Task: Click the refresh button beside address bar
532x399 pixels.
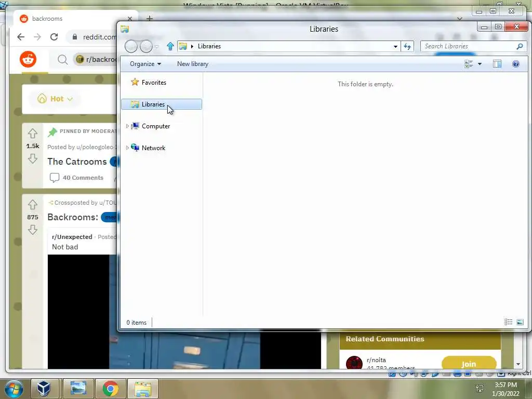Action: [407, 46]
